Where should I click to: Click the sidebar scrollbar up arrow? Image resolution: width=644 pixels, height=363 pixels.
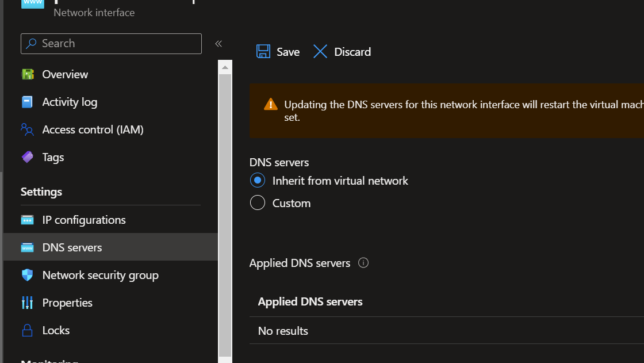pos(225,67)
